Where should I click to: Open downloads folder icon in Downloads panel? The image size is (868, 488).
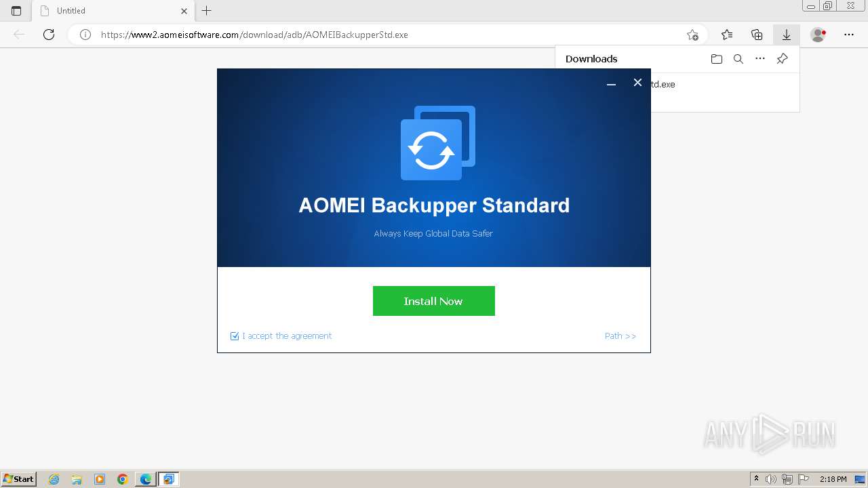tap(717, 59)
